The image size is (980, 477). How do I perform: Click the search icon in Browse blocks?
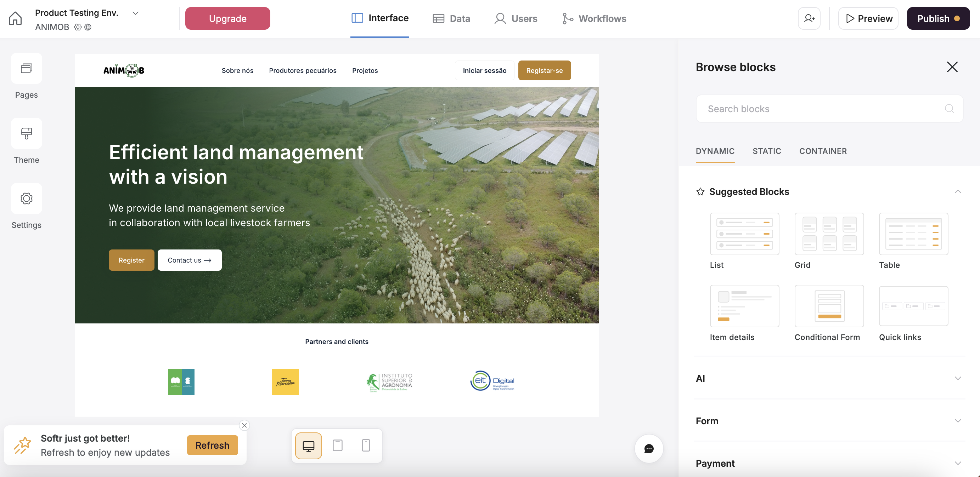[949, 109]
